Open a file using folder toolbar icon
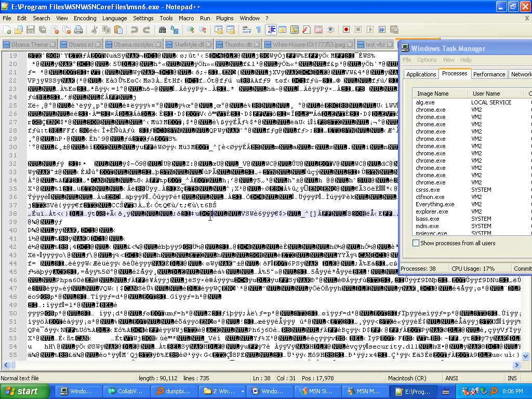532x399 pixels. click(19, 30)
